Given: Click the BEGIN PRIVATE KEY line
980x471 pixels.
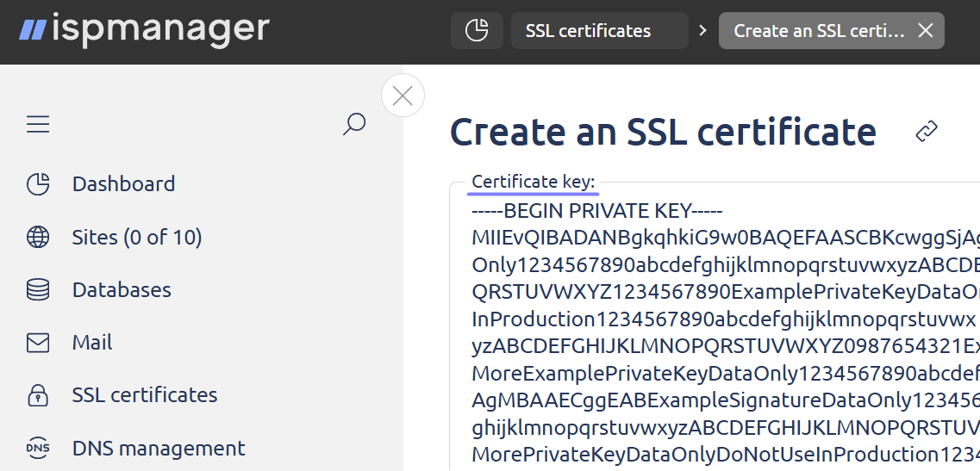Looking at the screenshot, I should [597, 211].
